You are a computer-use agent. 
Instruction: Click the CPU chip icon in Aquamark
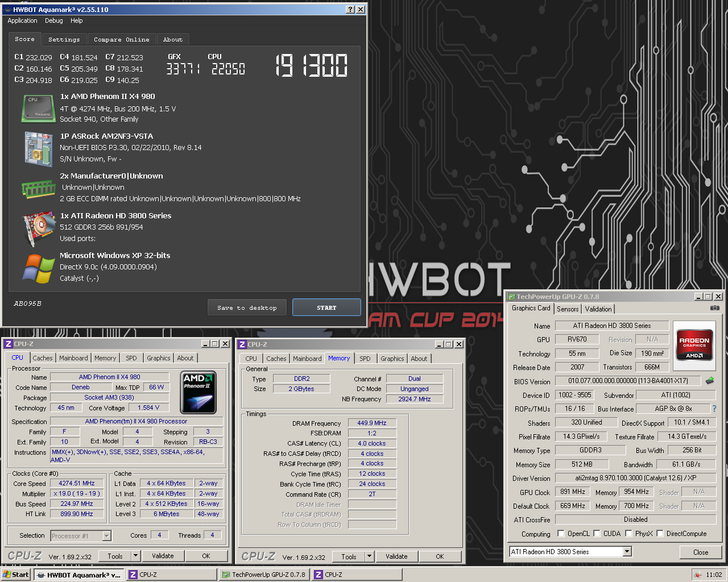38,108
